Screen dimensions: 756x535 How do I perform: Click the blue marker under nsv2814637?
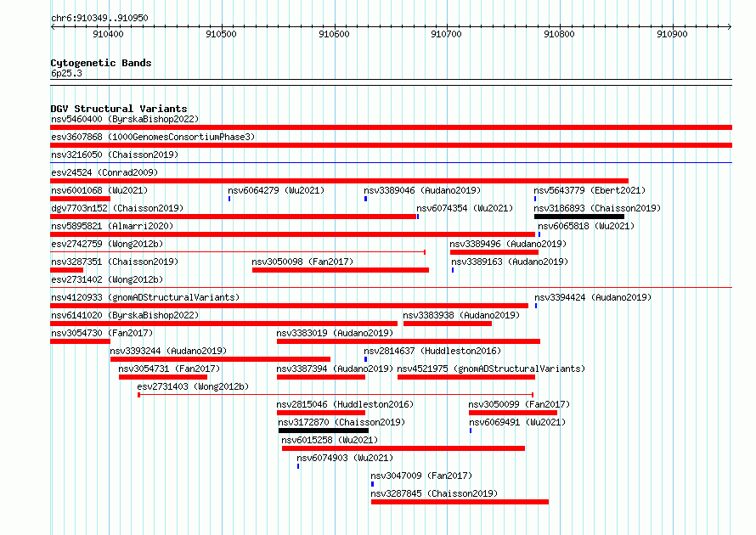[366, 359]
